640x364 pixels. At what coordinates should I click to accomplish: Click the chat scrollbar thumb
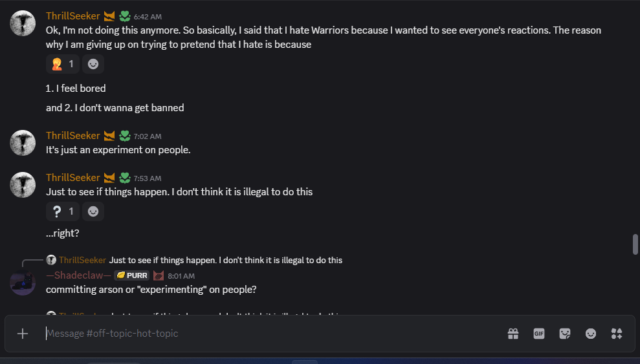coord(635,244)
